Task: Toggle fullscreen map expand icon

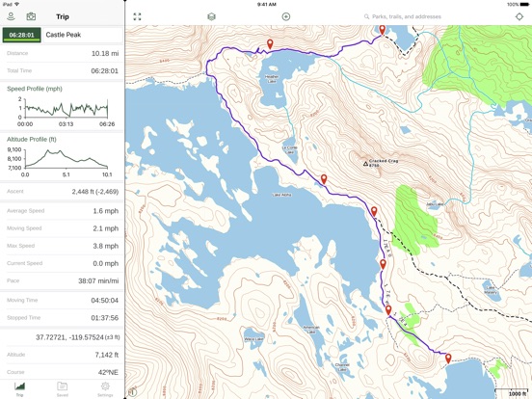Action: pos(137,16)
